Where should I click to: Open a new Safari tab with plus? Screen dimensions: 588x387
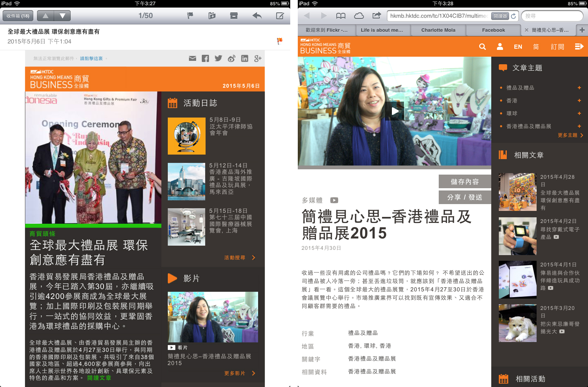point(582,30)
